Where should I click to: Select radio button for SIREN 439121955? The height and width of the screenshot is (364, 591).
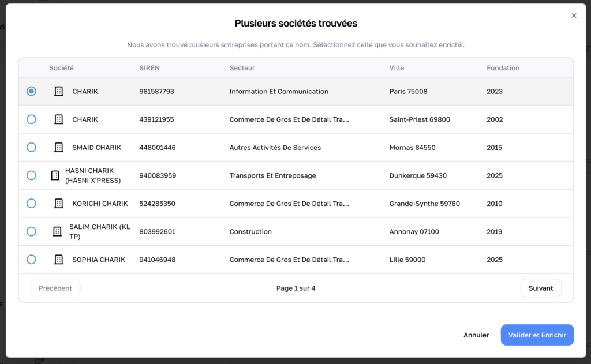pos(31,119)
